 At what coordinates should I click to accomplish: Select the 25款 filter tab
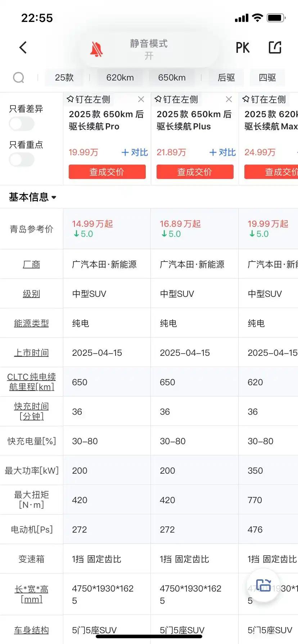pos(64,78)
